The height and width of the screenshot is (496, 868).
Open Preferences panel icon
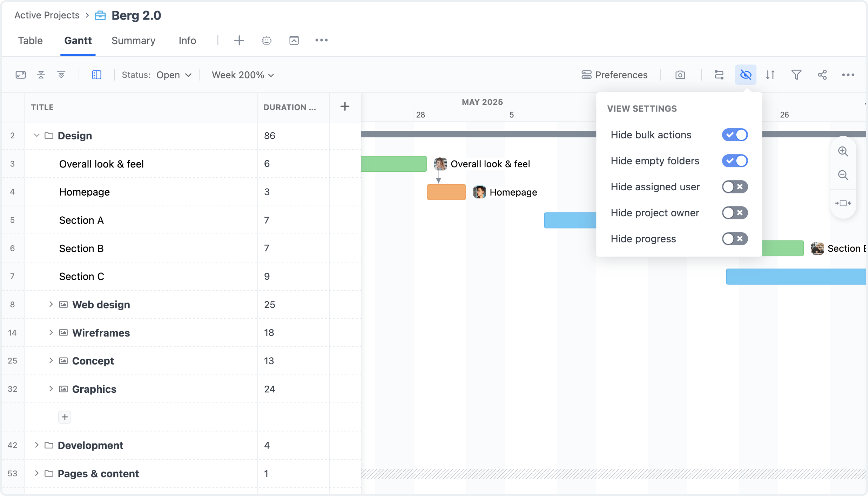[x=587, y=75]
